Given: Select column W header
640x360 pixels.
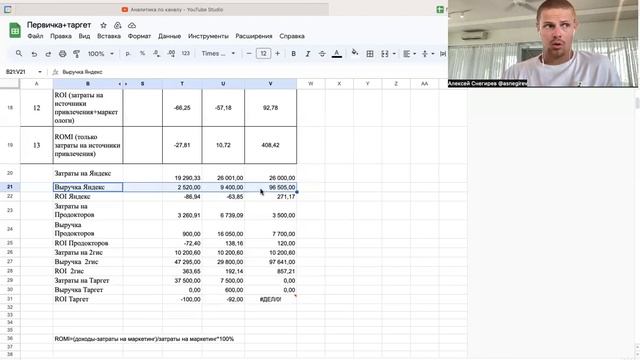Looking at the screenshot, I should tap(311, 84).
